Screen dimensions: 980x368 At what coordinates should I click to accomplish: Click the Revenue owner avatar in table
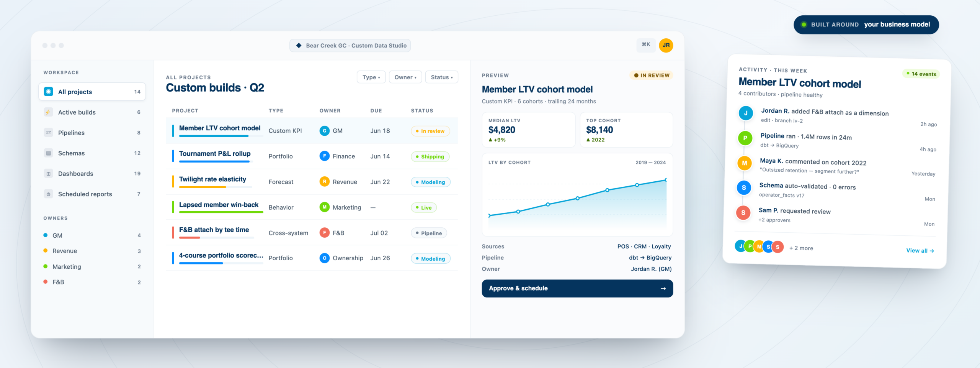(325, 182)
